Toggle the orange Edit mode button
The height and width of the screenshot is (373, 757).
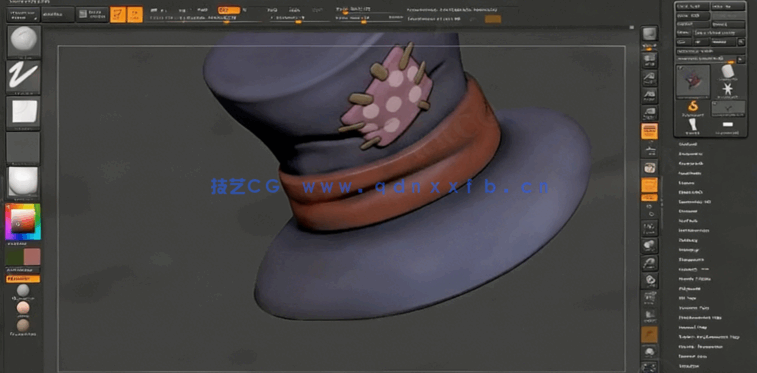coord(118,14)
